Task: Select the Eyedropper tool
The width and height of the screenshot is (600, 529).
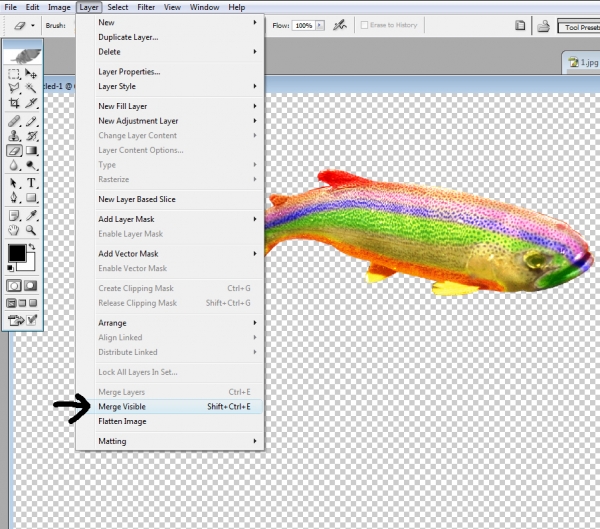Action: (x=31, y=216)
